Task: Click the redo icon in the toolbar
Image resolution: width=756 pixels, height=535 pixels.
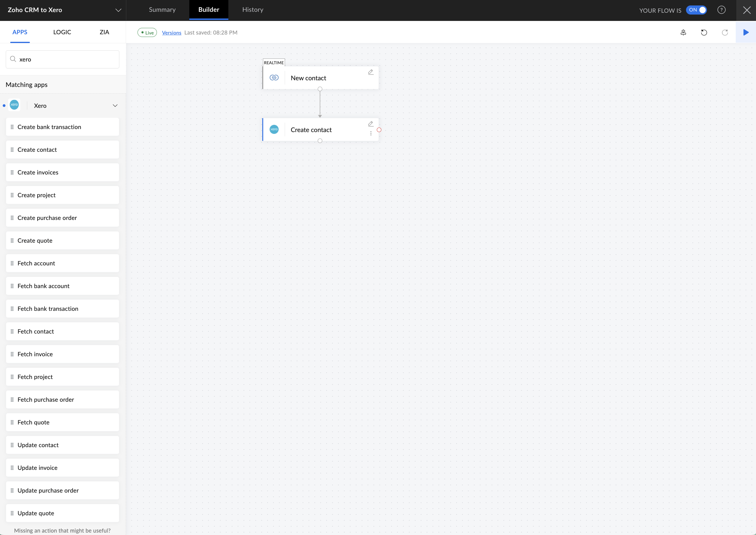Action: pyautogui.click(x=725, y=32)
